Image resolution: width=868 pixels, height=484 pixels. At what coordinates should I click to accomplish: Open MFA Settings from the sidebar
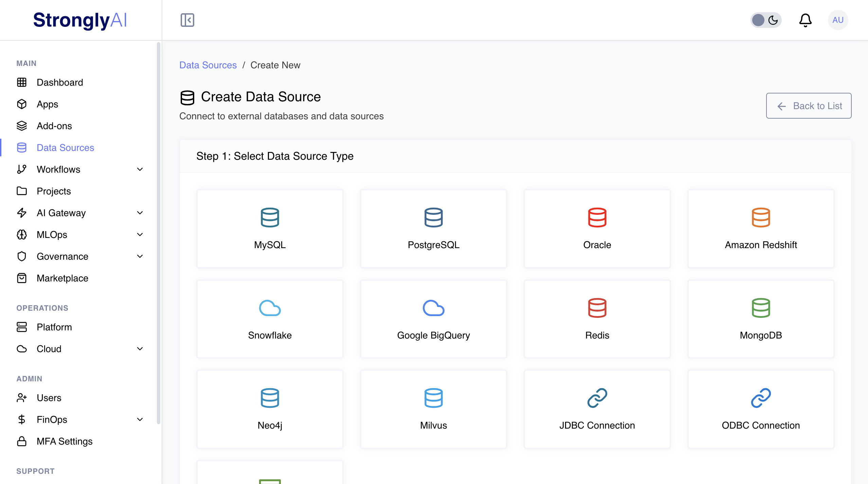pyautogui.click(x=65, y=441)
